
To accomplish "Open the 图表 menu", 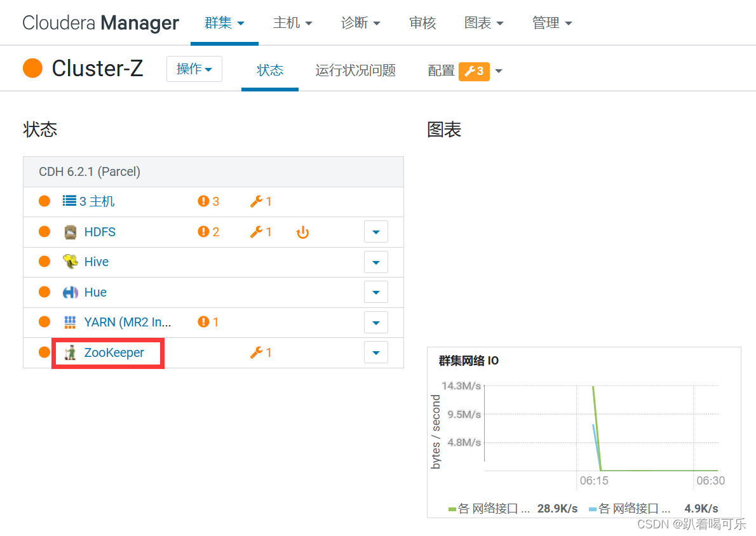I will tap(483, 23).
